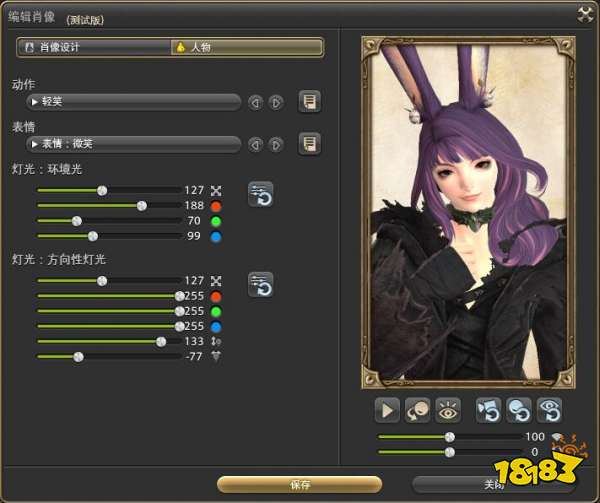Screen dimensions: 600x503
Task: Select the next 动作 with right arrow
Action: (276, 102)
